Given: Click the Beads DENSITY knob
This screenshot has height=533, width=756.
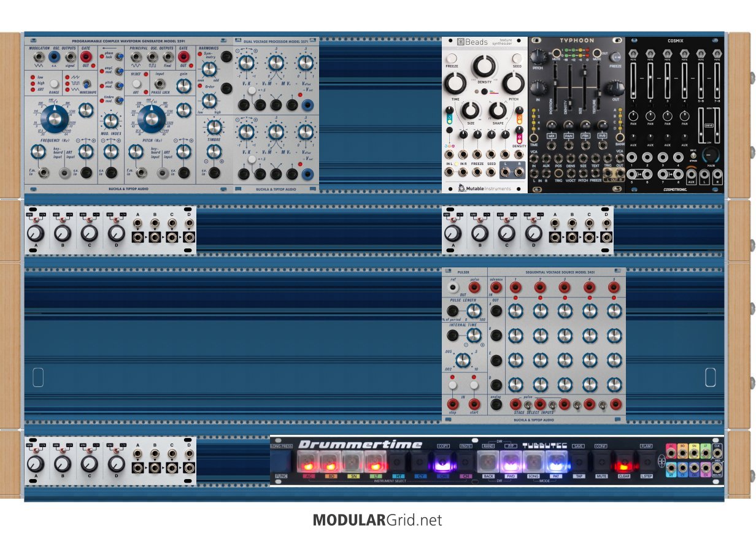Looking at the screenshot, I should 484,66.
